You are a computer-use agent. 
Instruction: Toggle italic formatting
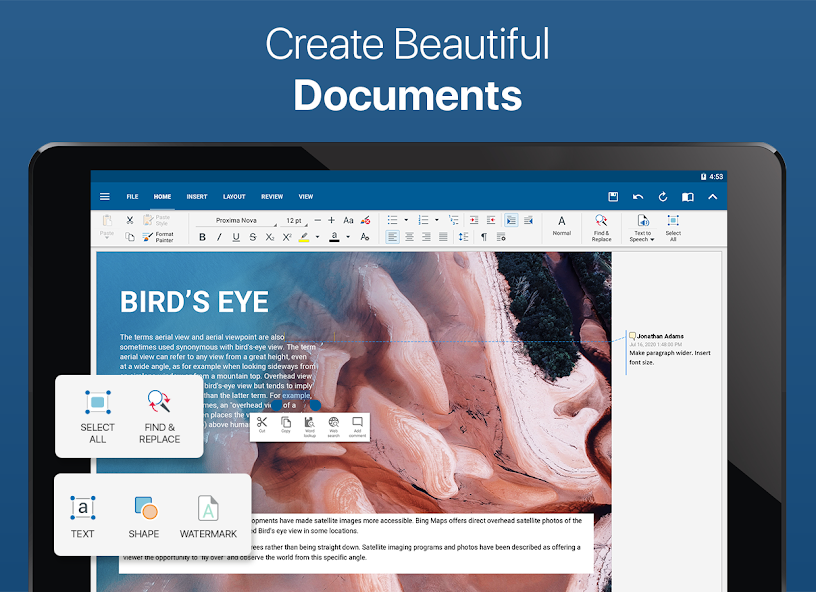pos(218,236)
